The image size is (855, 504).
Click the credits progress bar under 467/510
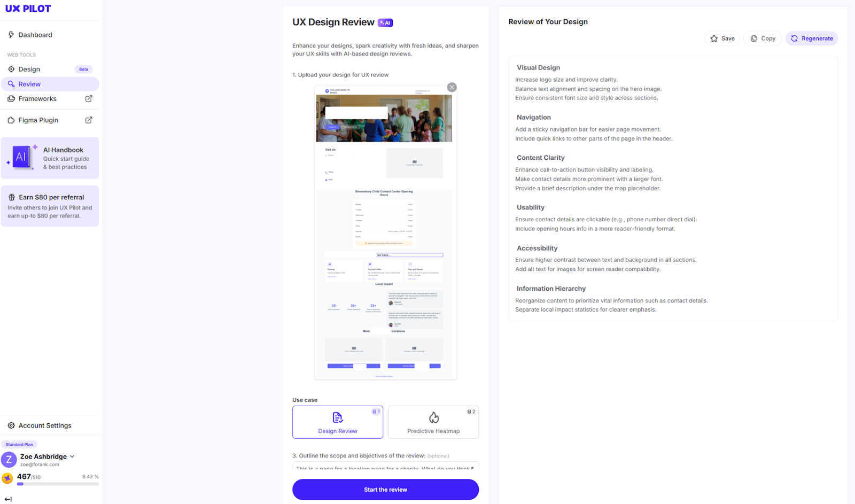(57, 484)
